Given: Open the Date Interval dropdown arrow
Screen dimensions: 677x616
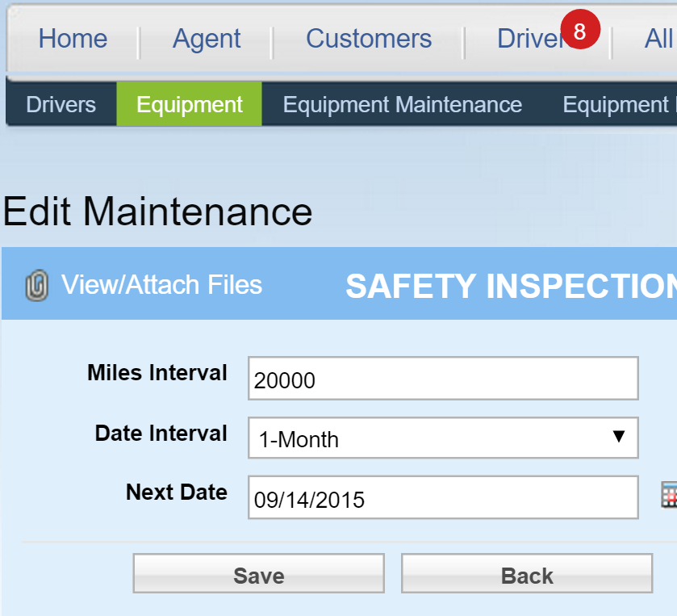Looking at the screenshot, I should [x=619, y=436].
